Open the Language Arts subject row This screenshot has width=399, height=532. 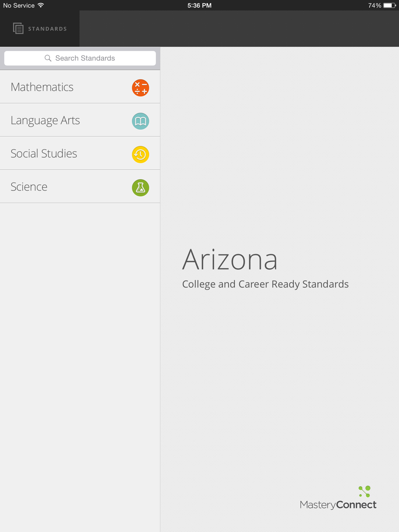point(80,120)
